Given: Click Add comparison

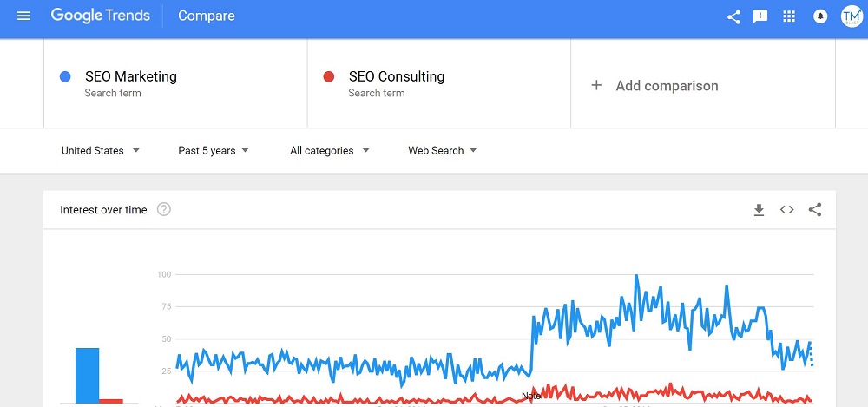Looking at the screenshot, I should 654,86.
